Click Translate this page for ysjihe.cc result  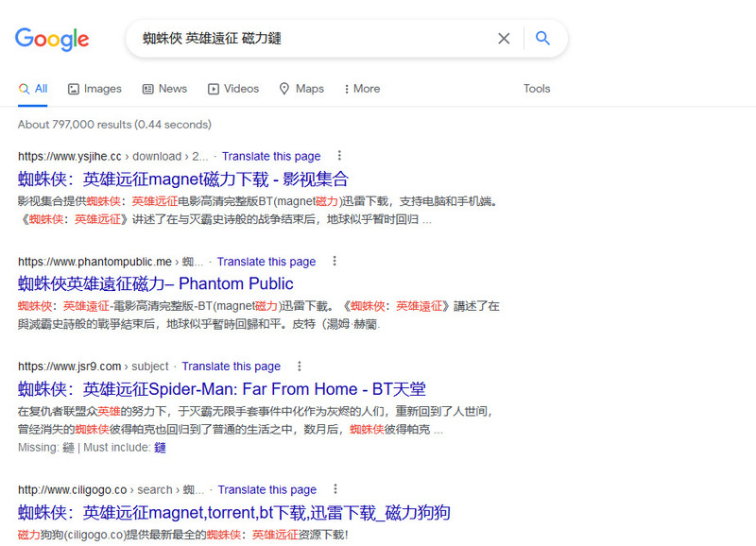click(x=271, y=156)
